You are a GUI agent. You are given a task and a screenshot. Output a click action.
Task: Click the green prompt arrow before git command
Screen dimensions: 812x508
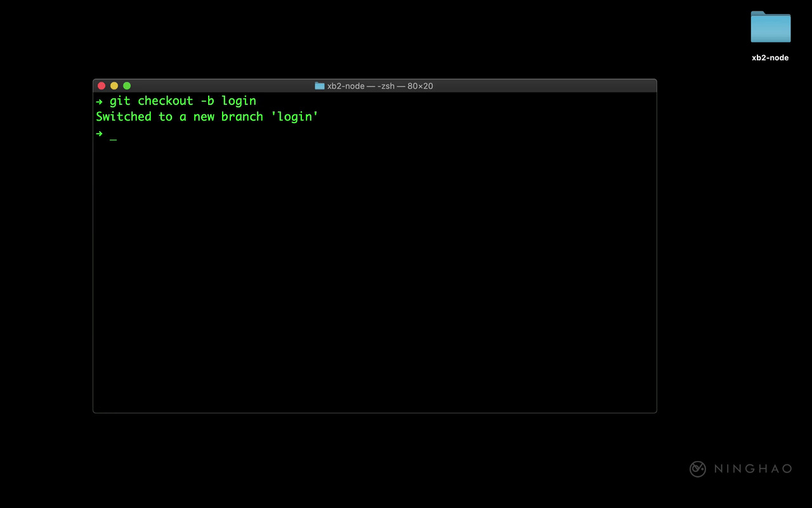click(x=100, y=101)
